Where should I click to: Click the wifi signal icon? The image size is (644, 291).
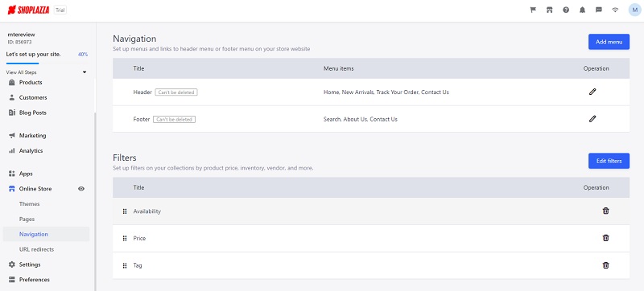[x=615, y=10]
